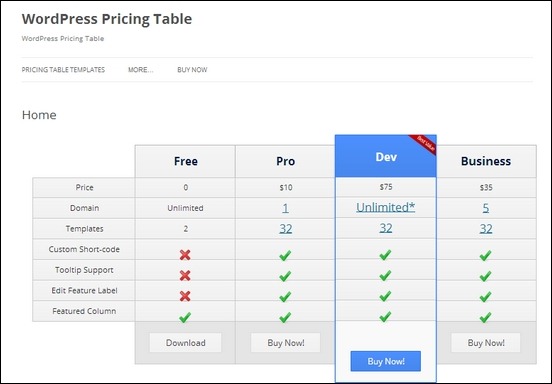Screen dimensions: 552x384
Task: Click the Pro column header
Action: [285, 161]
